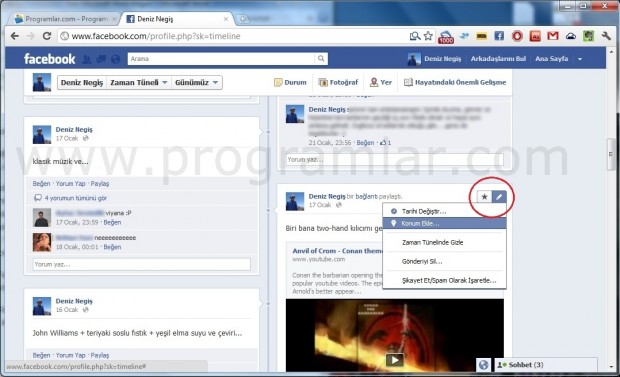Choose Şikayet Et/Spam Olarak İşaretle
The height and width of the screenshot is (377, 620).
click(444, 280)
